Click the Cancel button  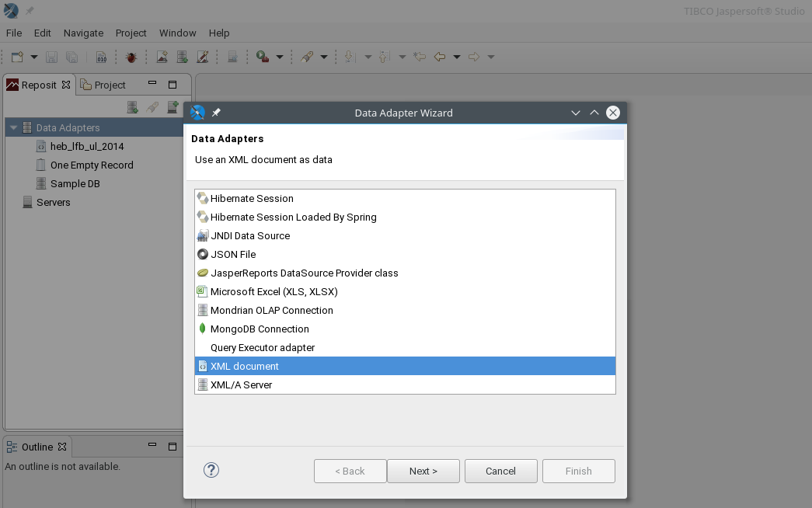point(500,471)
